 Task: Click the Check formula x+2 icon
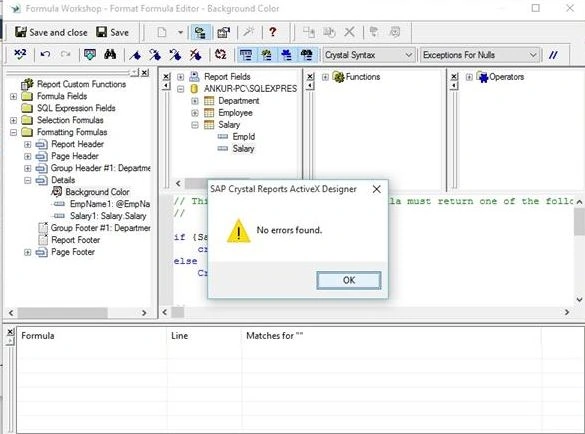pyautogui.click(x=20, y=55)
